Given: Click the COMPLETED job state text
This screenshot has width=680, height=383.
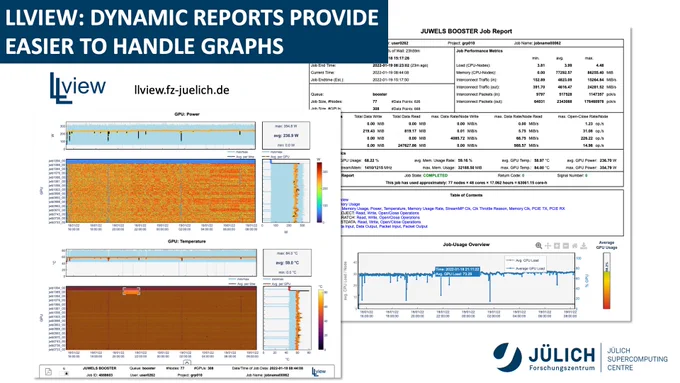Looking at the screenshot, I should (435, 175).
